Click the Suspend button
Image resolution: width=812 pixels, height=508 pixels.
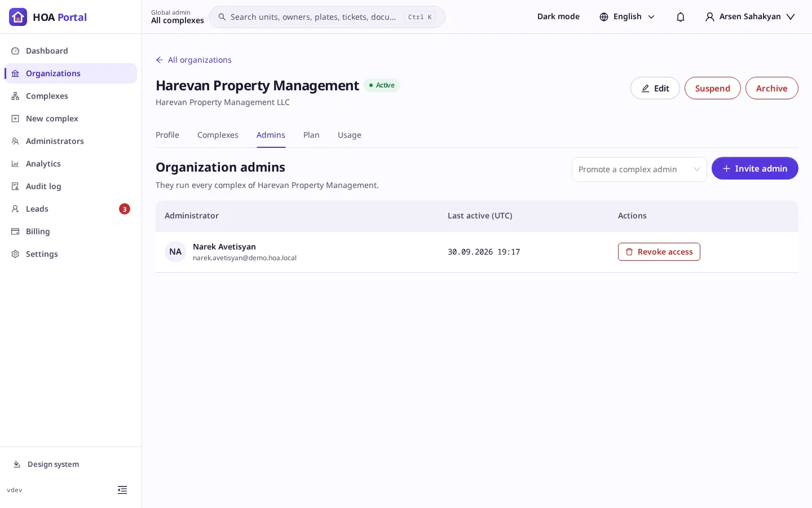pos(712,88)
